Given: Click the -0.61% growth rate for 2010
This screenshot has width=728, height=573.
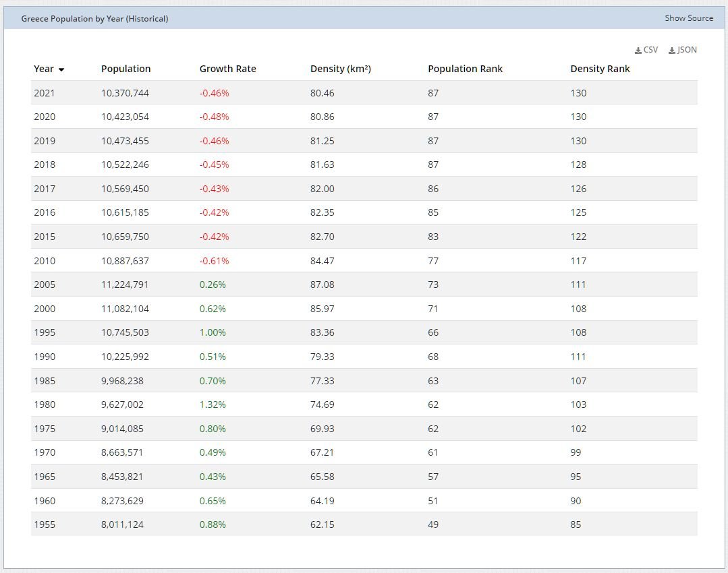Looking at the screenshot, I should [214, 261].
